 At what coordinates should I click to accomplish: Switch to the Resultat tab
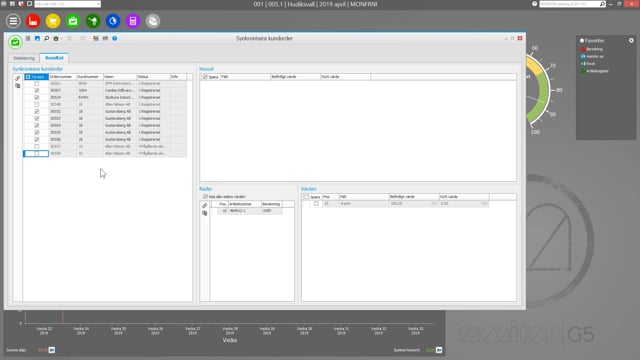click(54, 58)
